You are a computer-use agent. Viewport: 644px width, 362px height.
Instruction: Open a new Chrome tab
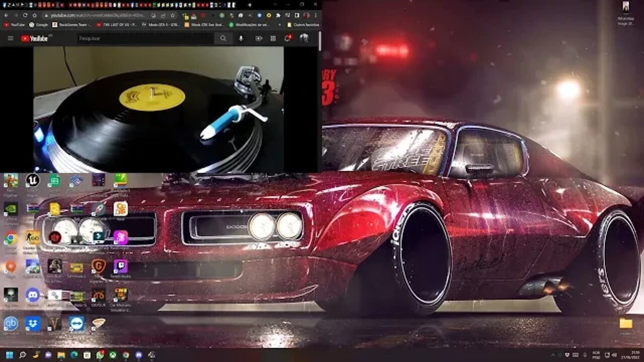250,5
